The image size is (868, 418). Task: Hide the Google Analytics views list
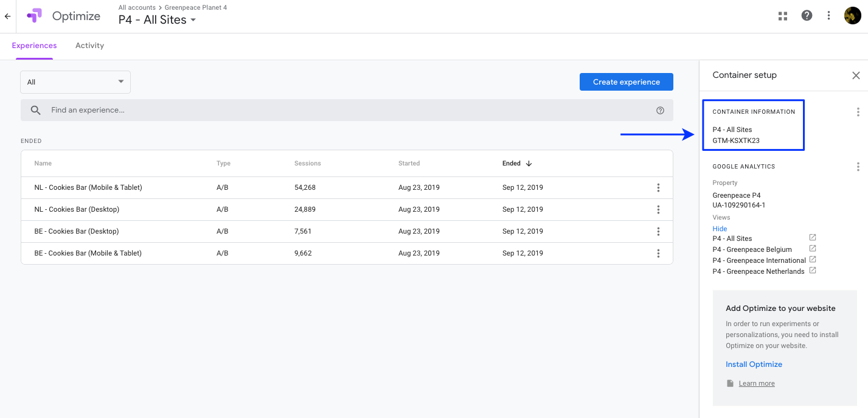click(720, 229)
